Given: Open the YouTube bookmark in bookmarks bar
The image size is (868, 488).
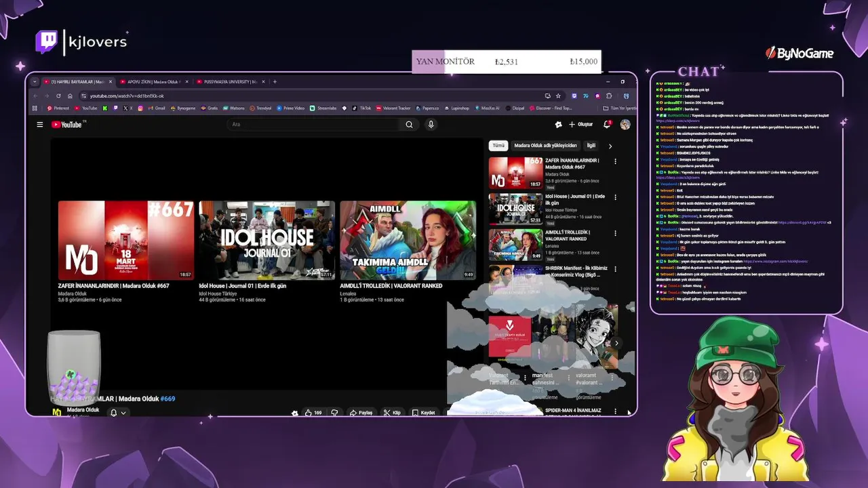Looking at the screenshot, I should pyautogui.click(x=85, y=108).
